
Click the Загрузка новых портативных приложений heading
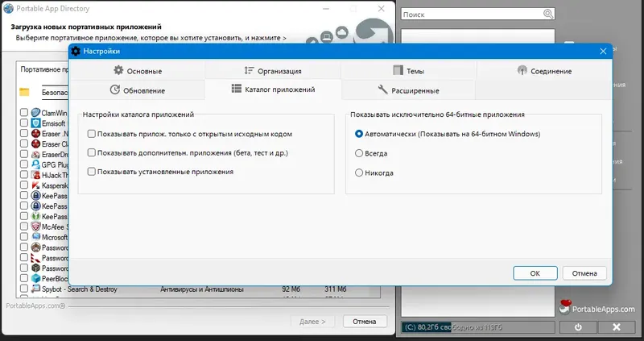click(x=86, y=27)
